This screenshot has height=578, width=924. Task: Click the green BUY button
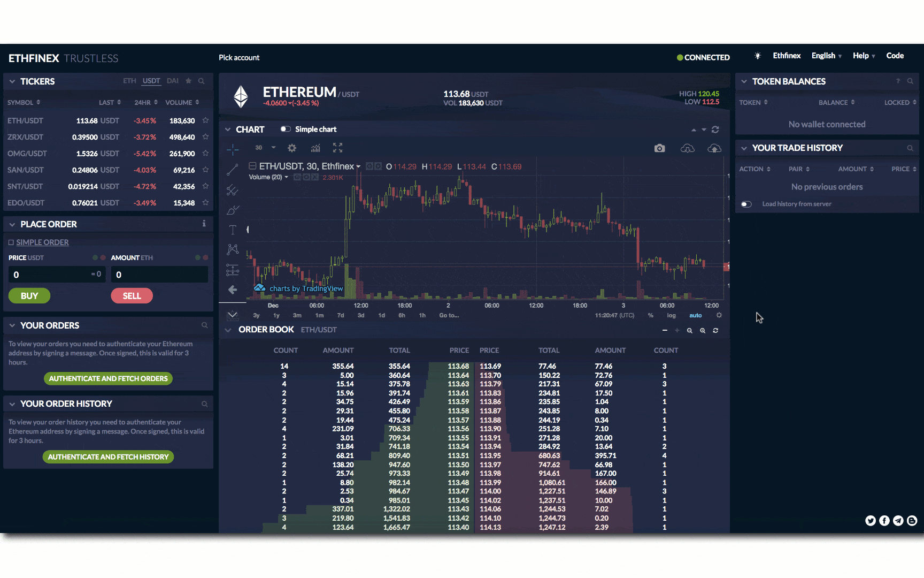pyautogui.click(x=29, y=296)
